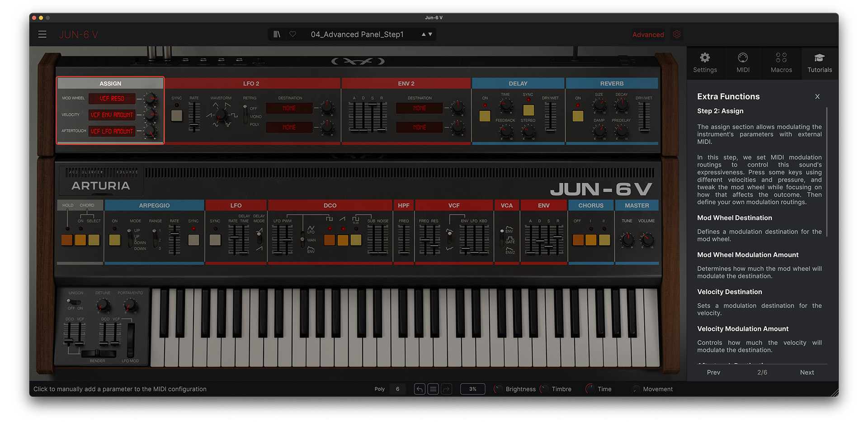Click Next in the tutorial panel
Screen dimensions: 868x422
pos(807,372)
